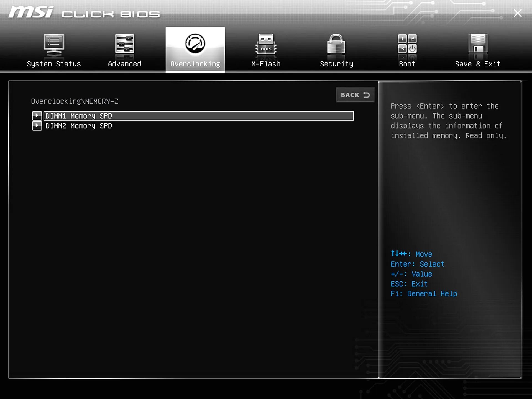Image resolution: width=532 pixels, height=399 pixels.
Task: Select the Overclocking gauge icon
Action: pyautogui.click(x=195, y=44)
